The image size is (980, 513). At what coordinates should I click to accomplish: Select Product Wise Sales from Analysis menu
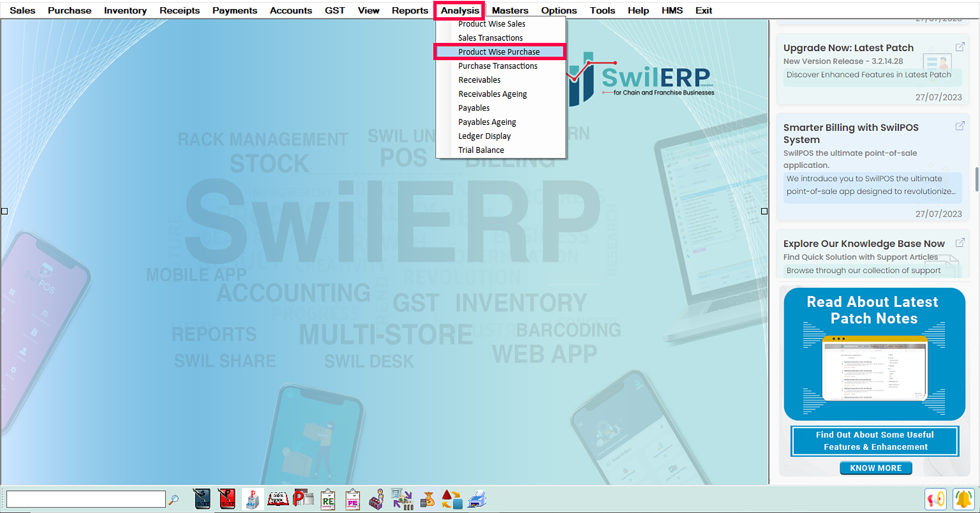pyautogui.click(x=501, y=24)
